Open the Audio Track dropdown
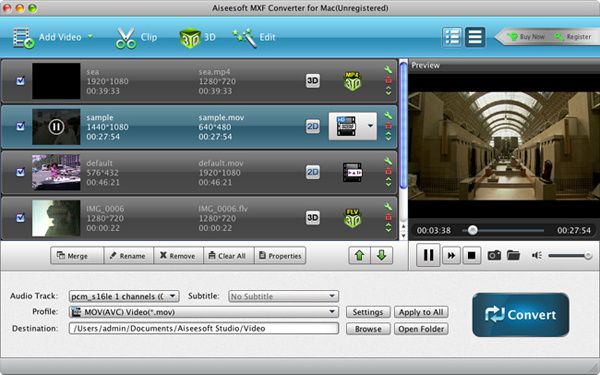Screen dimensions: 600x375 (x=124, y=296)
